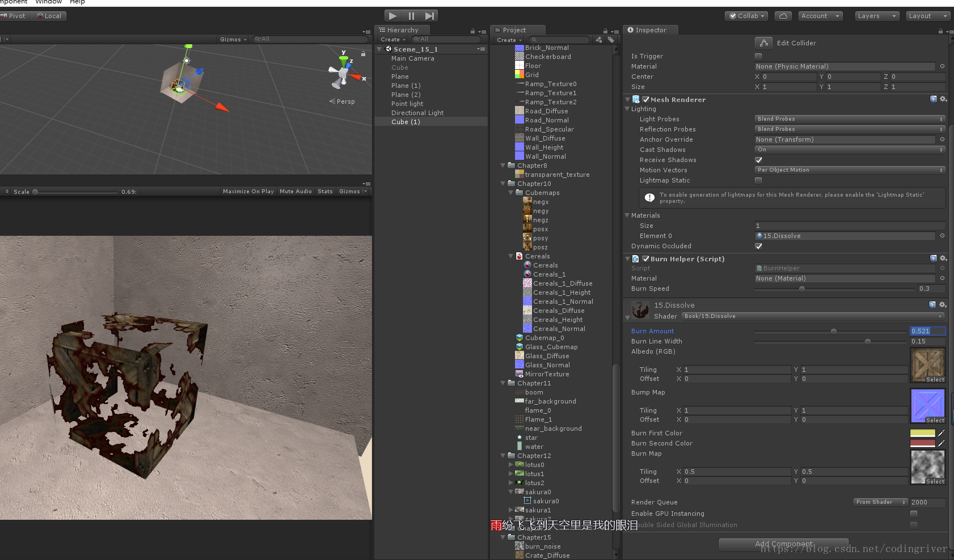Viewport: 954px width, 560px height.
Task: Open the Render Queue From Shader dropdown
Action: (881, 502)
